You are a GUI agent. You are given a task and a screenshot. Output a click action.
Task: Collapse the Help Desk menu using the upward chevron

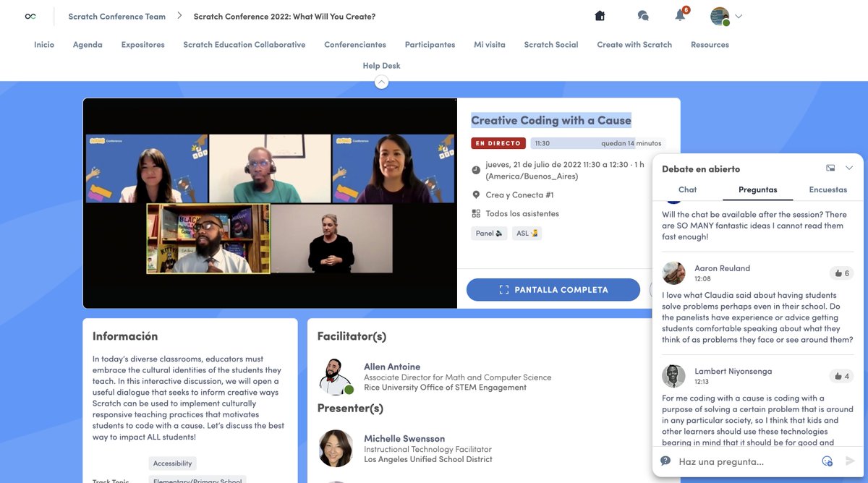point(381,82)
